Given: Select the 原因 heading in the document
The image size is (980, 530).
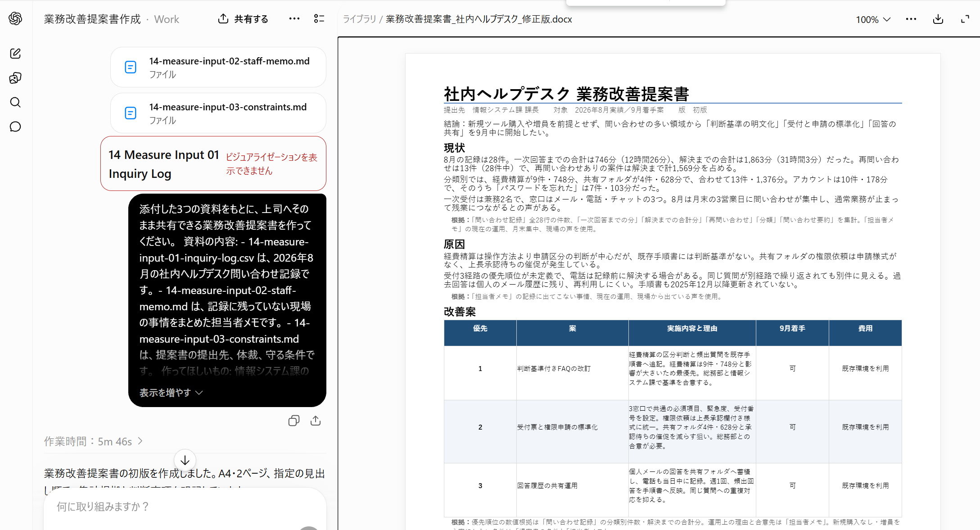Looking at the screenshot, I should coord(454,244).
